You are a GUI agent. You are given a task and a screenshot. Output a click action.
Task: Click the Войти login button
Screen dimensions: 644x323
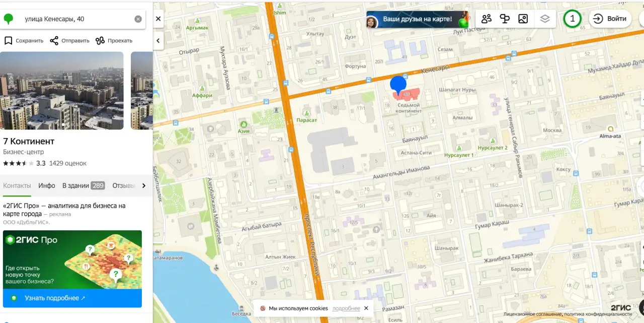point(610,19)
